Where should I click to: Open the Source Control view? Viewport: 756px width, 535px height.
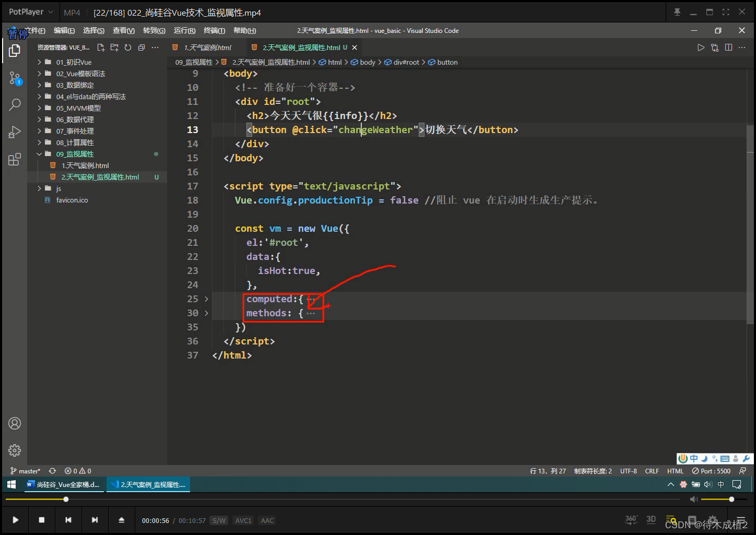point(15,78)
